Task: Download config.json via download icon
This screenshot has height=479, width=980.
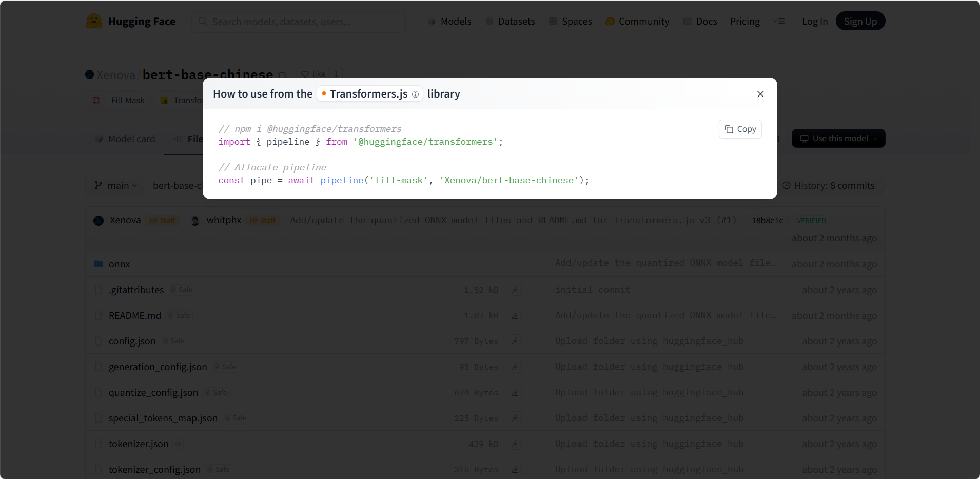Action: (x=515, y=341)
